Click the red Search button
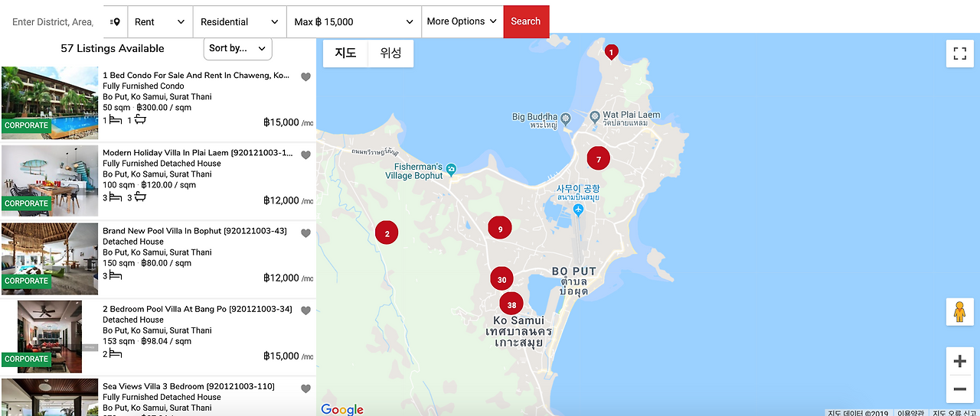The height and width of the screenshot is (416, 980). point(526,21)
